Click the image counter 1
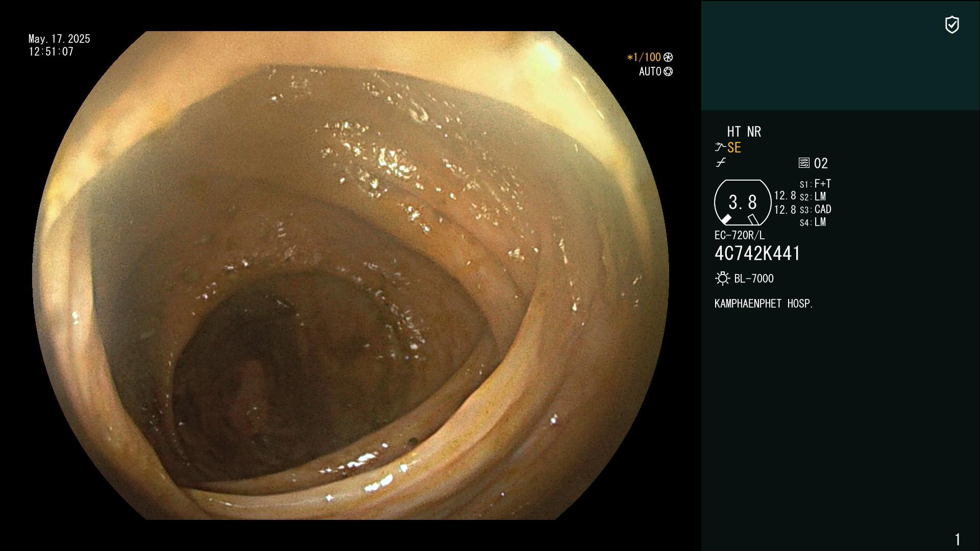980x551 pixels. pyautogui.click(x=958, y=539)
